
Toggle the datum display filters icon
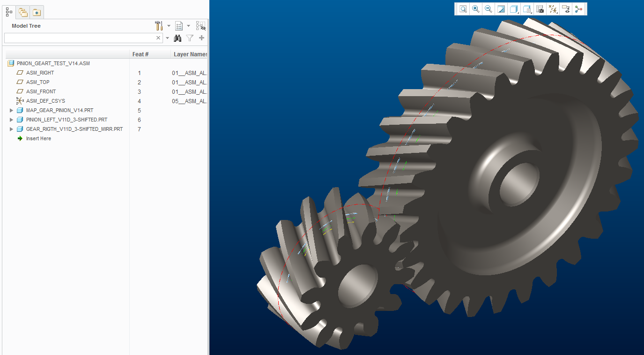[x=553, y=9]
